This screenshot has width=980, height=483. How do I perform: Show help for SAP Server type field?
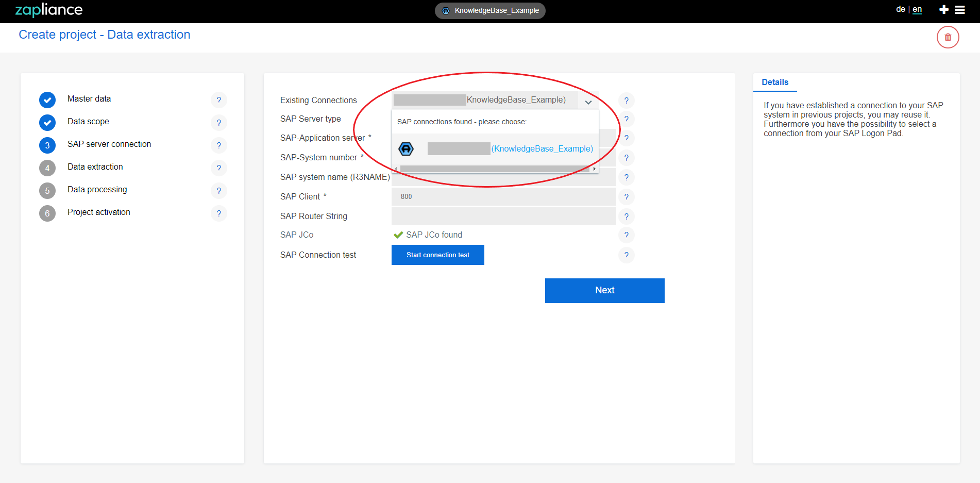[627, 119]
